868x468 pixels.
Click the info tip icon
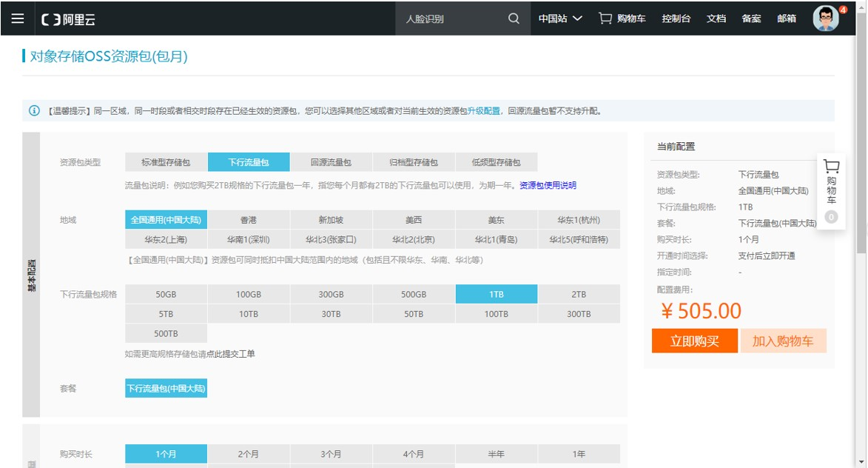tap(34, 111)
